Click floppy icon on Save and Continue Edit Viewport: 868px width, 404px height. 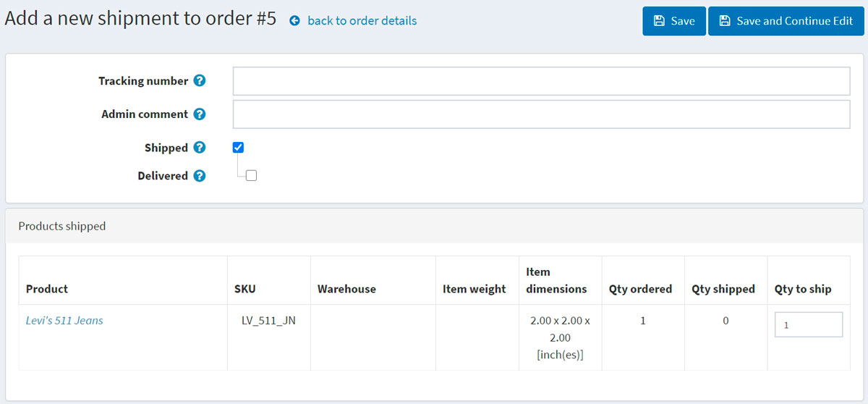pos(725,21)
